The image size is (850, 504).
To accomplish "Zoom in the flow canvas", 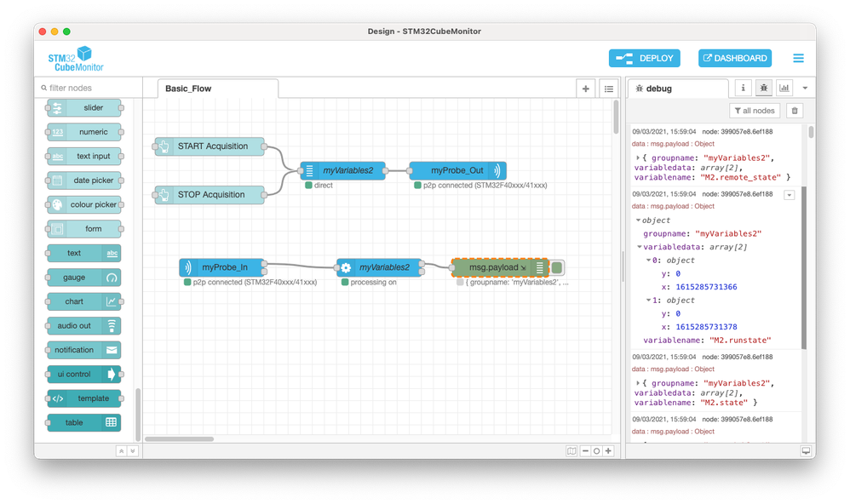I will pyautogui.click(x=608, y=451).
